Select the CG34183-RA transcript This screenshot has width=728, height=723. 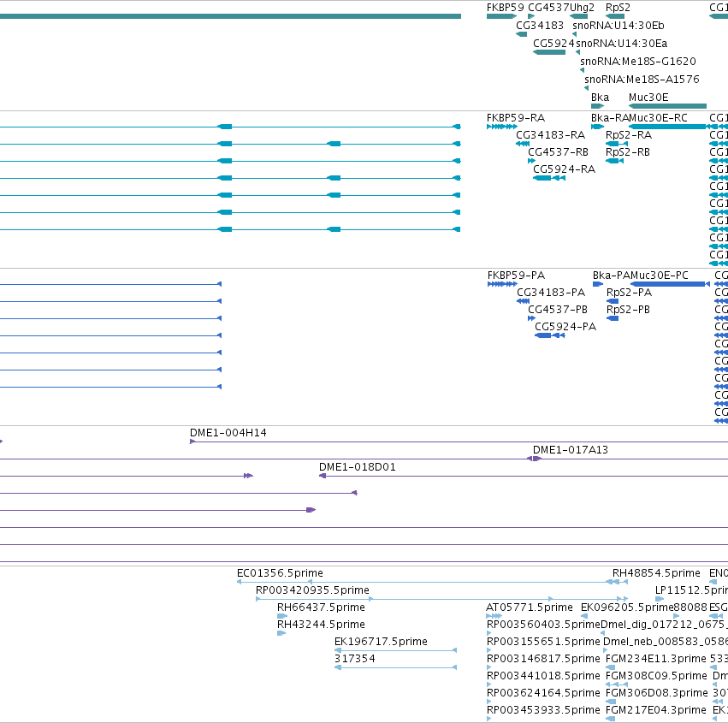(x=523, y=144)
